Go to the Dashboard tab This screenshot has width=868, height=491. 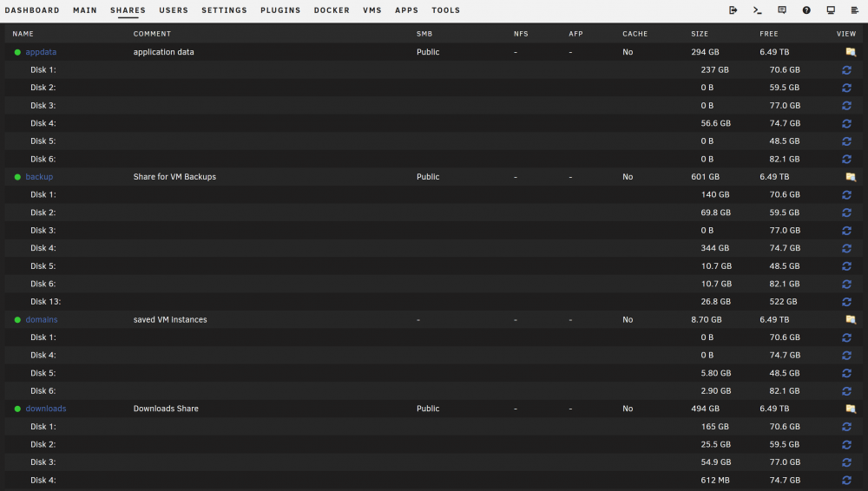(x=32, y=10)
